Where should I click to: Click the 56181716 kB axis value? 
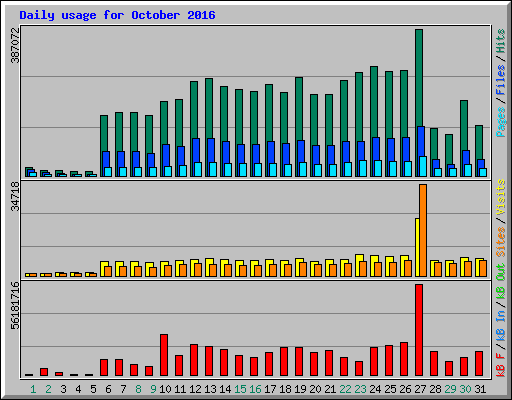(15, 305)
